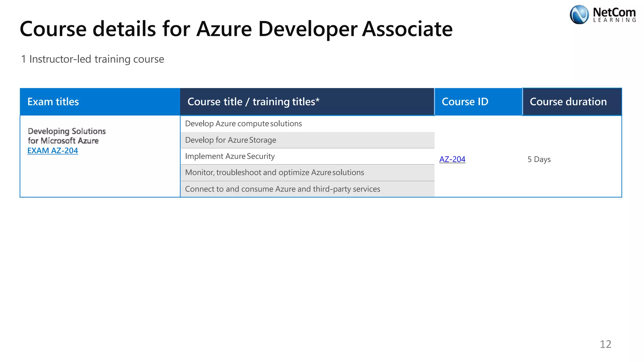Screen dimensions: 644x362
Task: Click Monitor, troubleshoot and optimize Azure solutions row
Action: pos(307,173)
